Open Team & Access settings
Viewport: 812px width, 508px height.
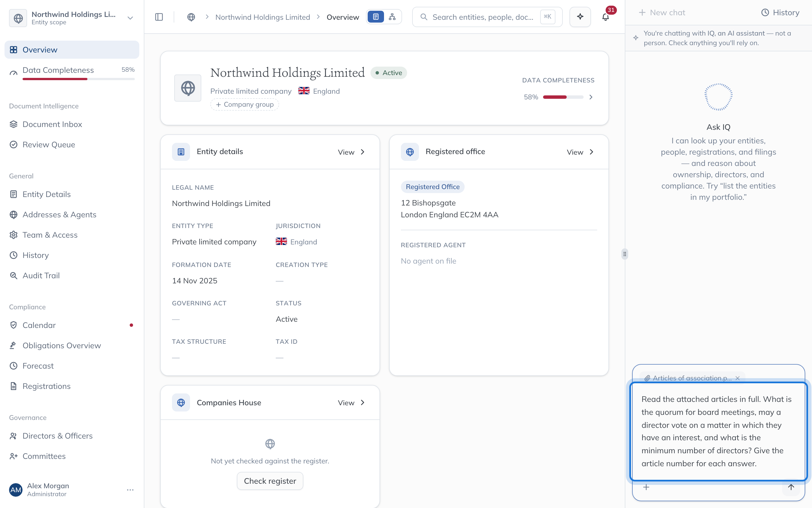tap(72, 235)
